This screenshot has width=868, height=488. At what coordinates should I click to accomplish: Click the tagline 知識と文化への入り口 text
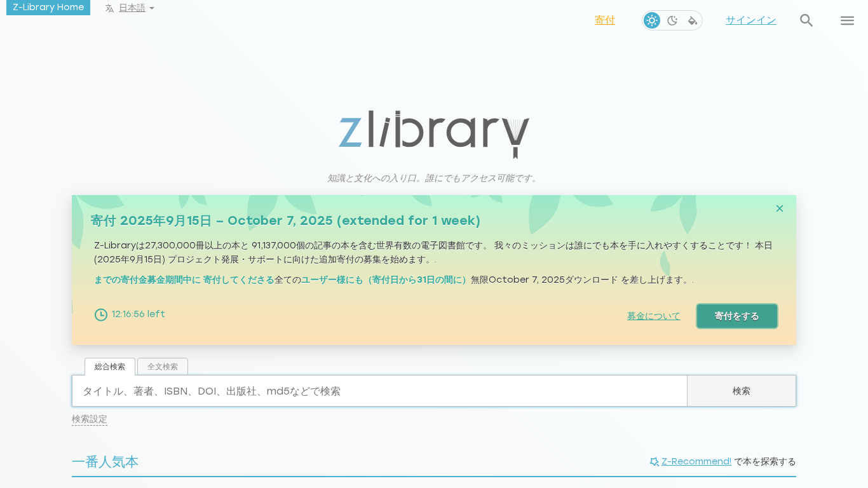point(434,179)
